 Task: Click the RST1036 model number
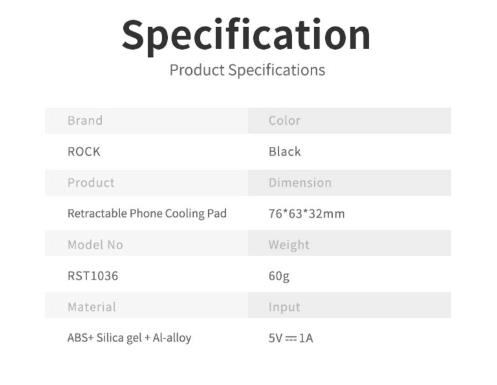point(93,276)
